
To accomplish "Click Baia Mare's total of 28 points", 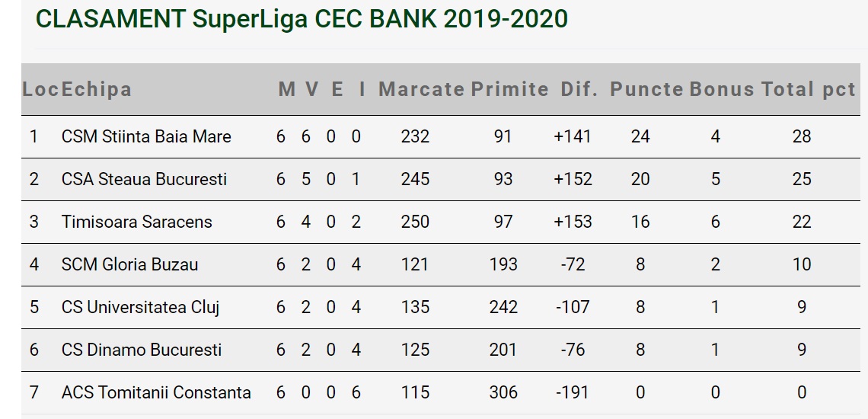I will coord(802,137).
